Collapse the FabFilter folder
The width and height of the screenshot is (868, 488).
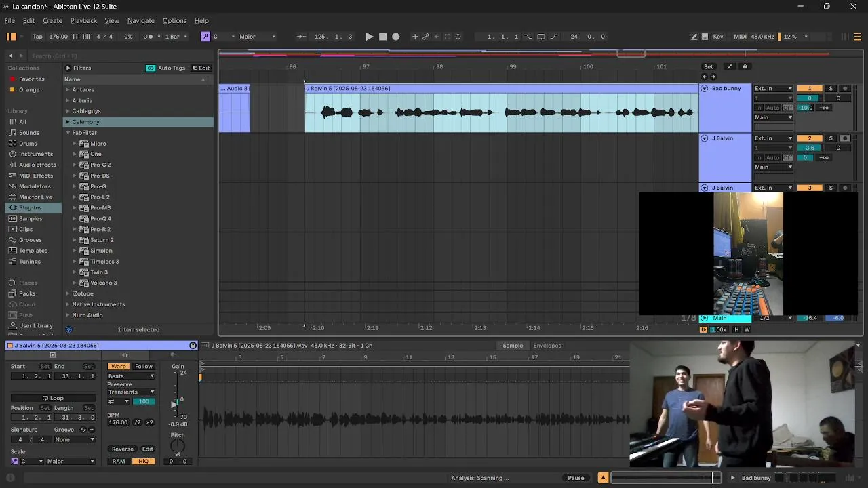67,133
